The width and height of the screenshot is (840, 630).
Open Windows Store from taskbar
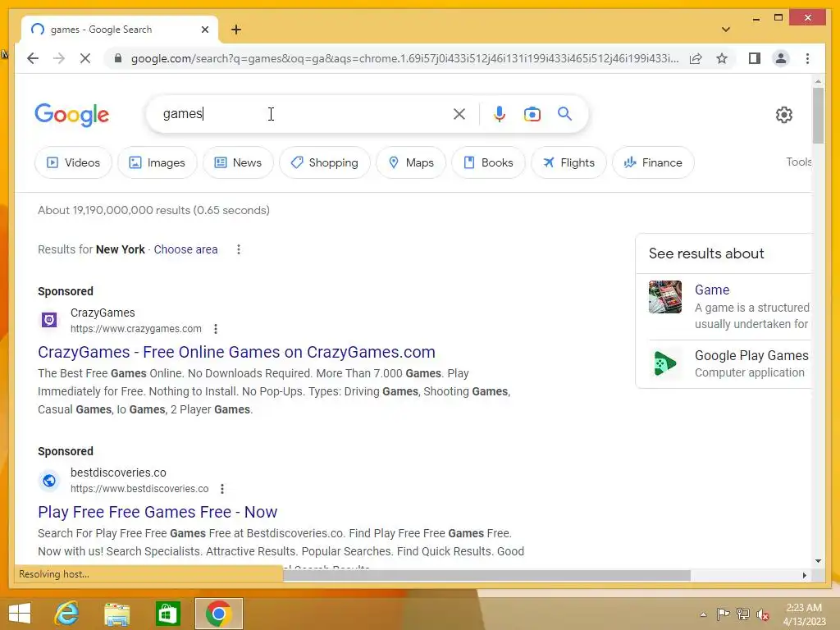point(167,614)
